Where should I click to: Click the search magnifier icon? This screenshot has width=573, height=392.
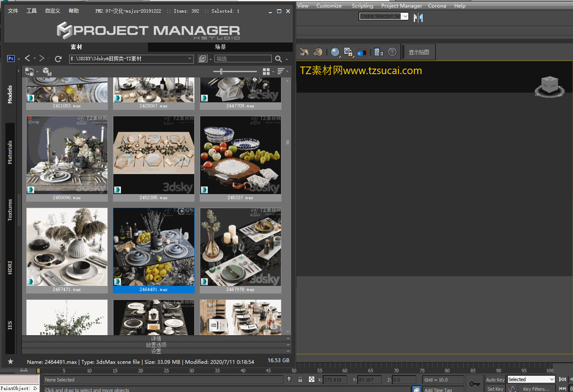coord(278,59)
